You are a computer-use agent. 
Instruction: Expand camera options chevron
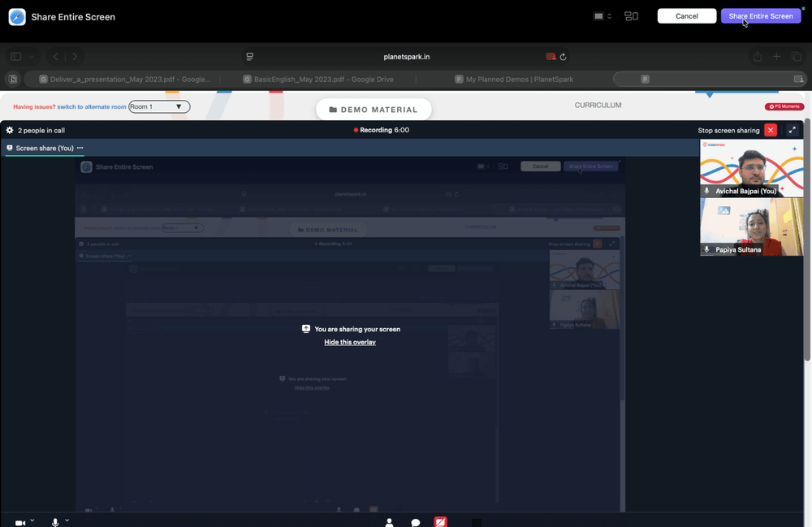(x=32, y=521)
